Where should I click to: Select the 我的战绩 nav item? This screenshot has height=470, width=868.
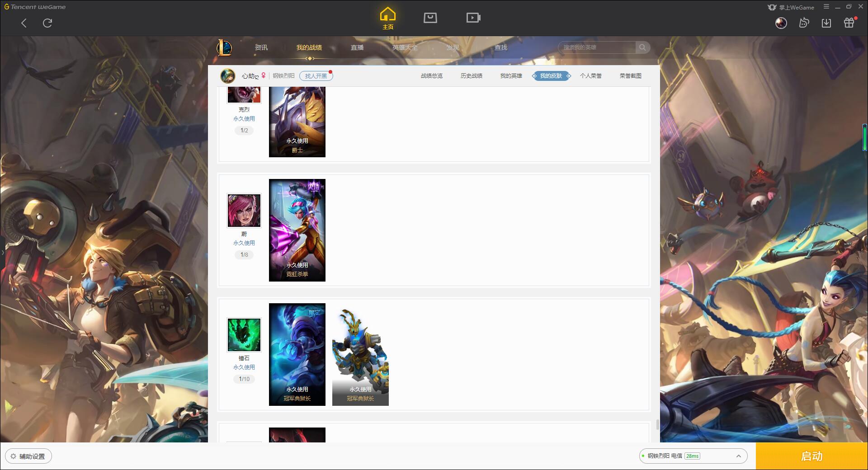[309, 47]
